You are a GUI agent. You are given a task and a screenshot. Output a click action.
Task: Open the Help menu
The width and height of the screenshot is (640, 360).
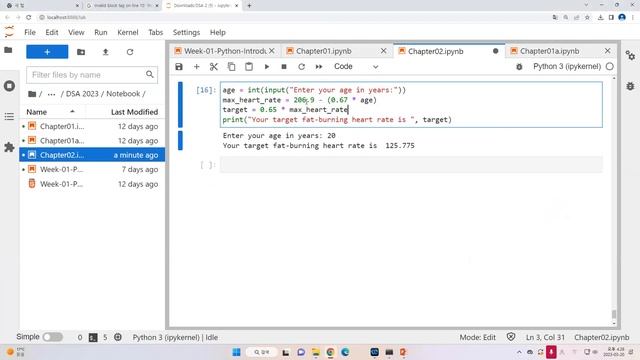click(218, 32)
